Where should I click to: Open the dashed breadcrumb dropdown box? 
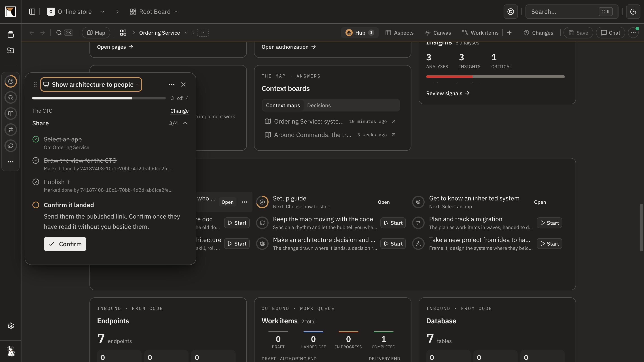click(x=203, y=33)
